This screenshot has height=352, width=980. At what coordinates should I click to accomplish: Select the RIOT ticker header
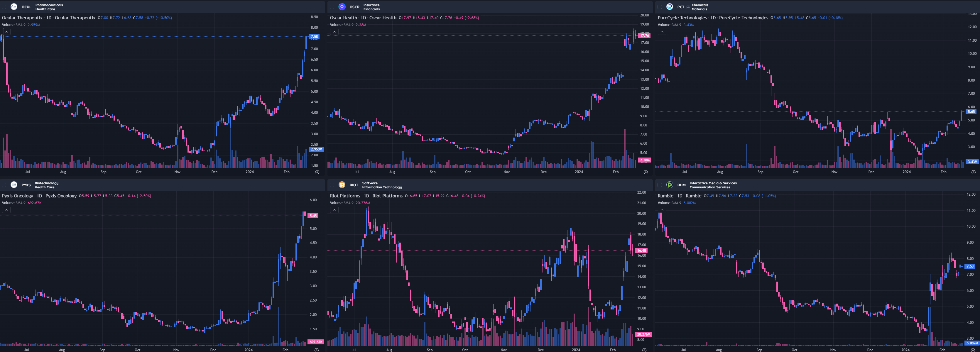[x=354, y=185]
